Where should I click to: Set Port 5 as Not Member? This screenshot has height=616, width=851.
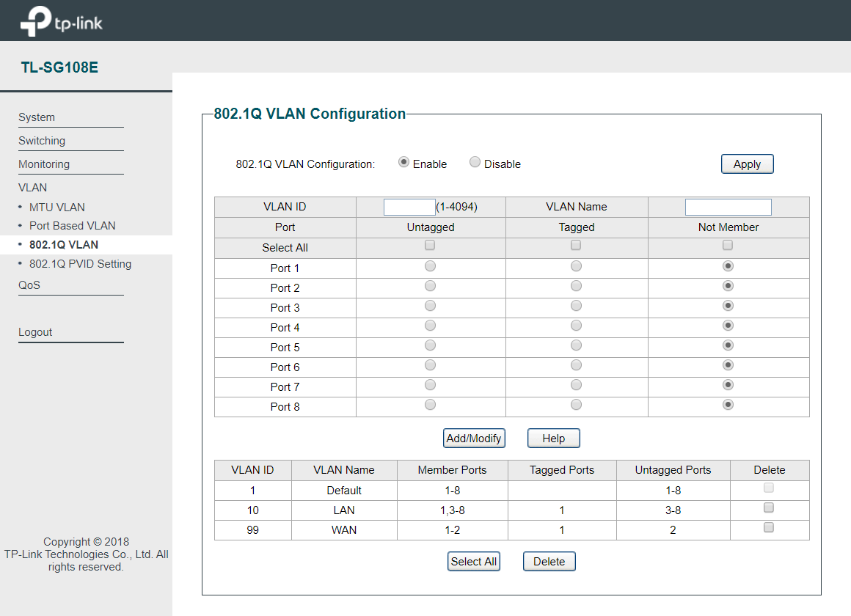[728, 345]
